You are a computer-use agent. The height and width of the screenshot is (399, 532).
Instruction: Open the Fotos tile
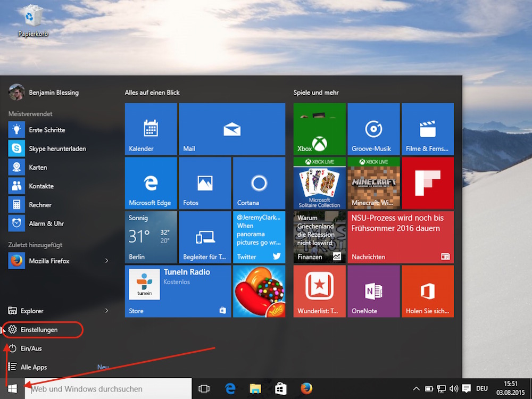click(x=205, y=183)
